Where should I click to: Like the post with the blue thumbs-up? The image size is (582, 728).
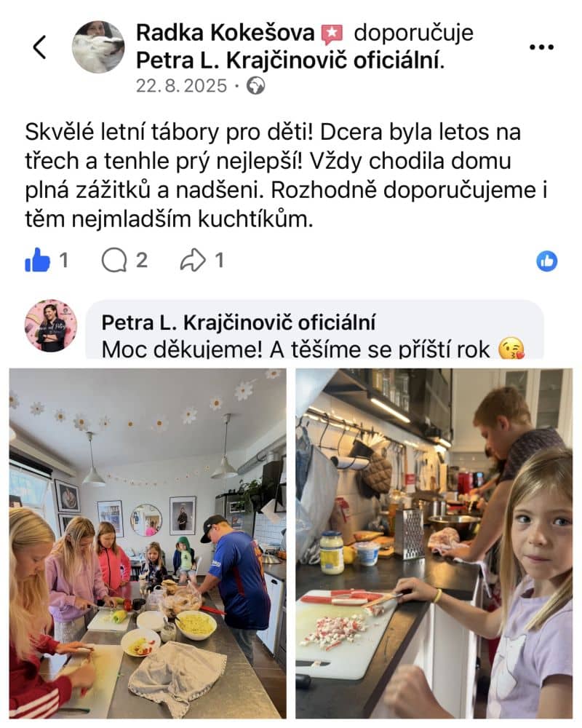click(37, 260)
